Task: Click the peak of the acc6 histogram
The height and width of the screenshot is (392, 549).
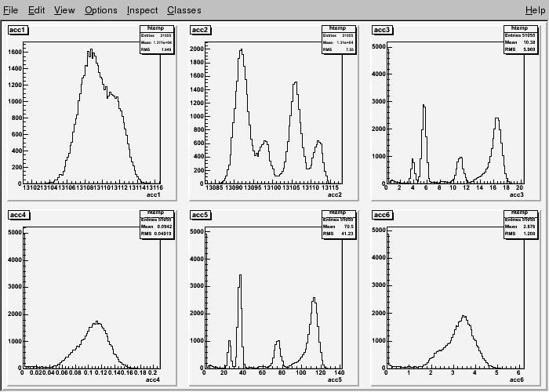Action: tap(464, 316)
